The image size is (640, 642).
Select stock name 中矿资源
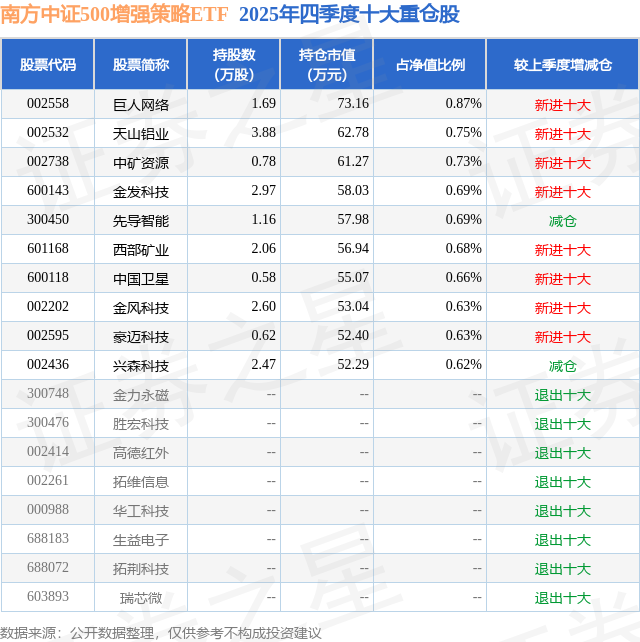tap(141, 163)
